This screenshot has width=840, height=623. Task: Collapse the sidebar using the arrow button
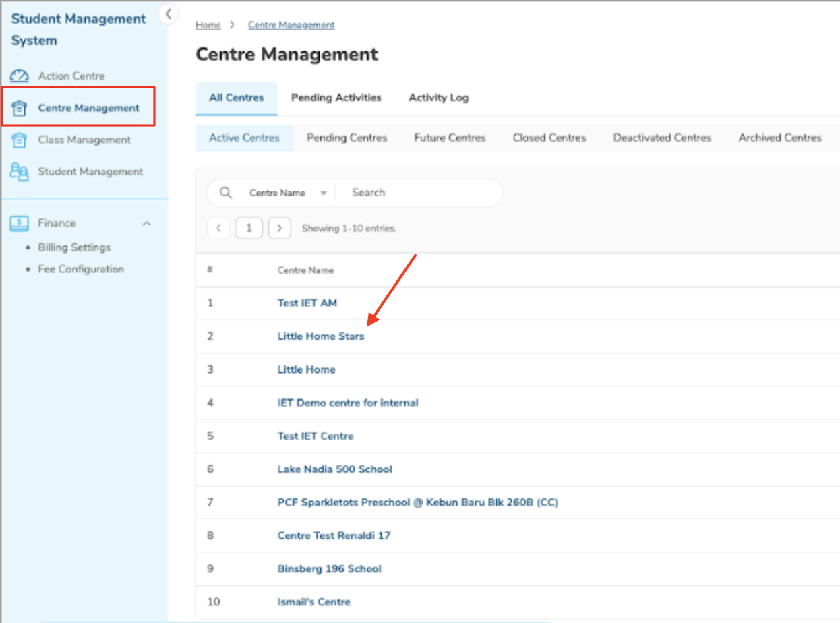pyautogui.click(x=169, y=13)
